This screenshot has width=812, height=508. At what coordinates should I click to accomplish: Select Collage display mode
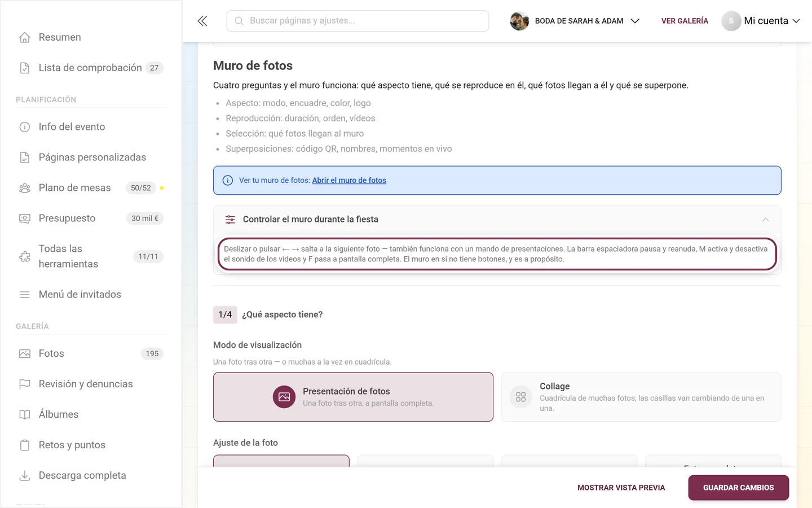(641, 397)
